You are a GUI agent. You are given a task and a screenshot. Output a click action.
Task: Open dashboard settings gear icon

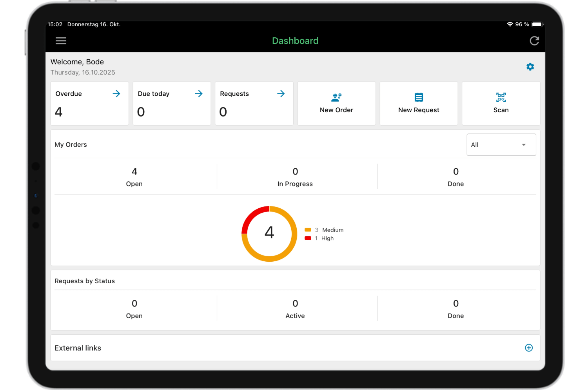tap(530, 67)
